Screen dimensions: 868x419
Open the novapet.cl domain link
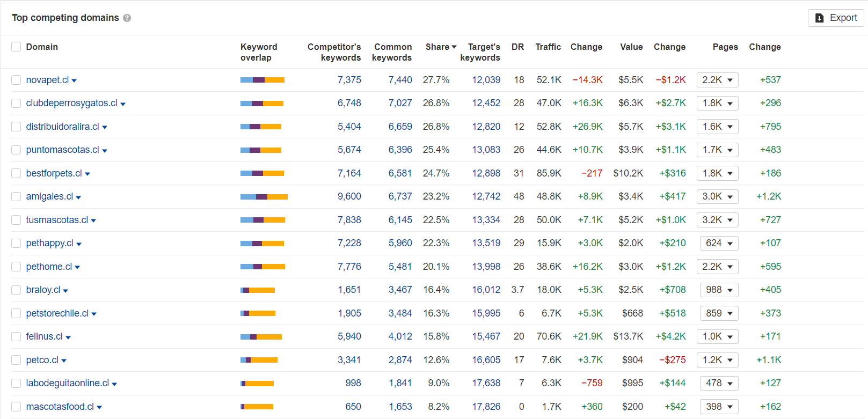click(x=47, y=80)
